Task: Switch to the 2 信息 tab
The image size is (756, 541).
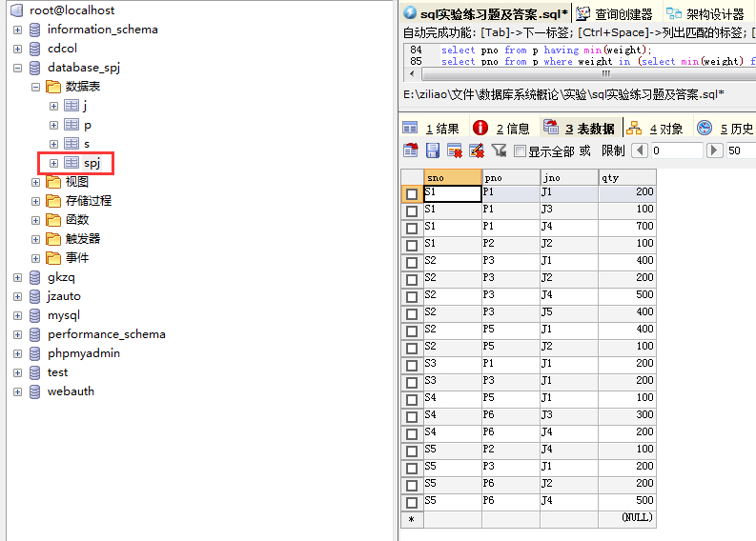Action: tap(501, 129)
